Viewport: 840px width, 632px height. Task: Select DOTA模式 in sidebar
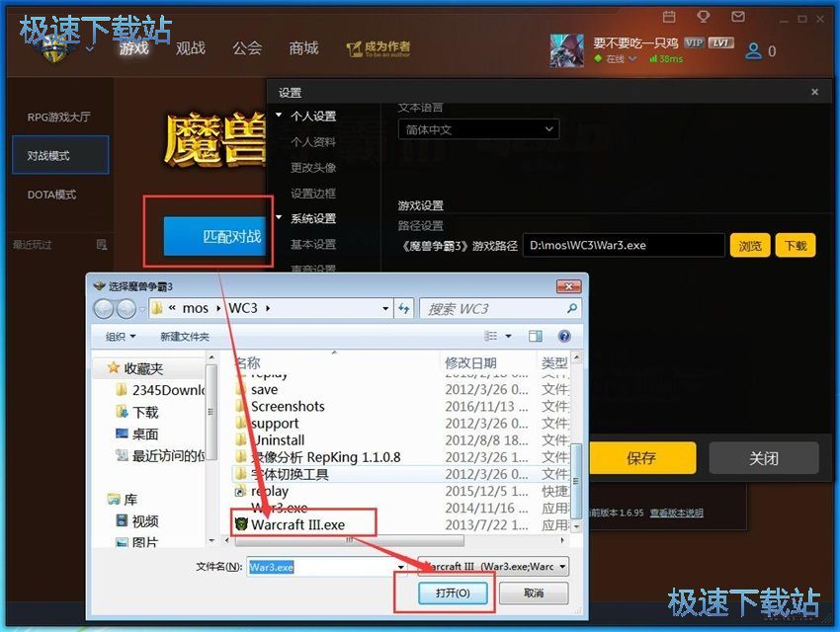point(52,195)
